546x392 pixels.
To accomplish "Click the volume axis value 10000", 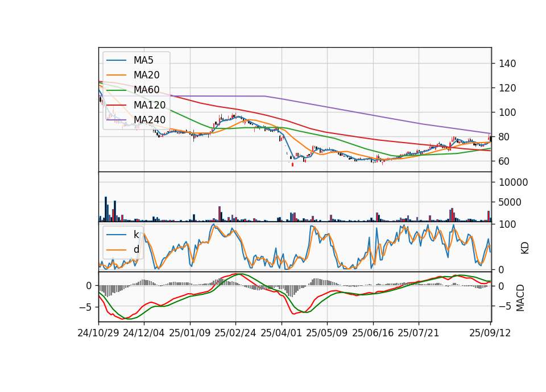I will click(513, 182).
